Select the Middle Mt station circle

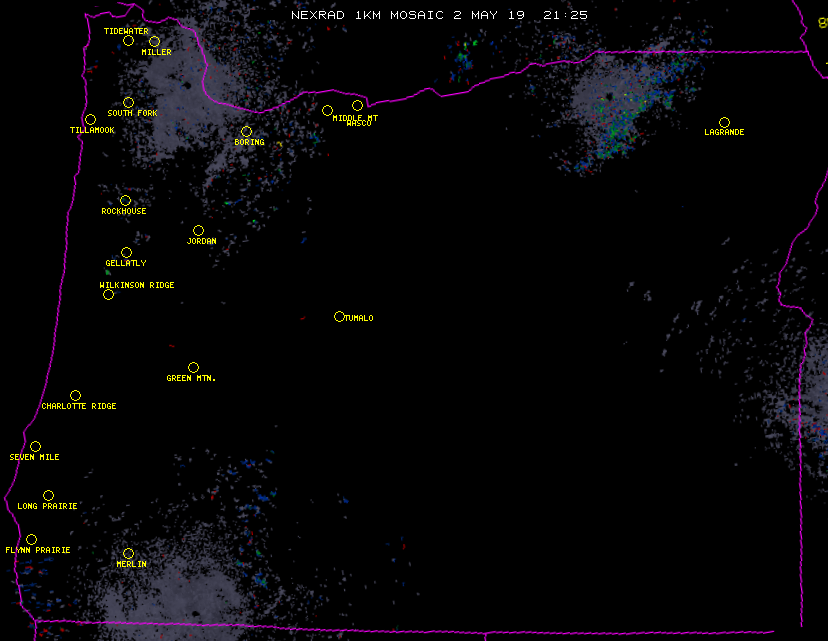click(x=357, y=106)
